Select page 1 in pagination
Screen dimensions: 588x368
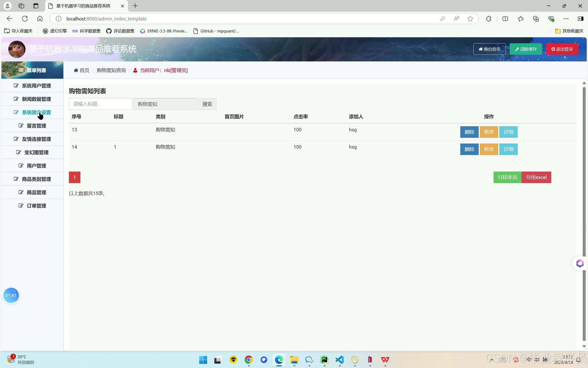coord(75,177)
